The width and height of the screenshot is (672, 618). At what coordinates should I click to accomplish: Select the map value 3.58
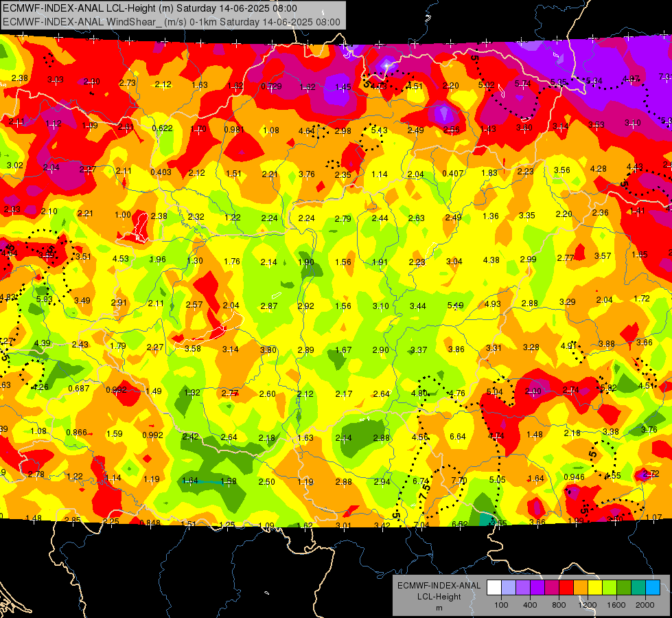(x=193, y=348)
